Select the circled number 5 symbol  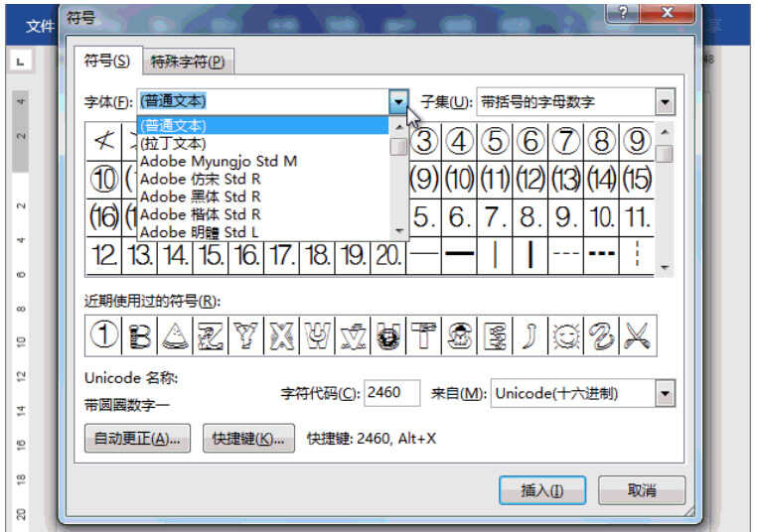click(495, 141)
